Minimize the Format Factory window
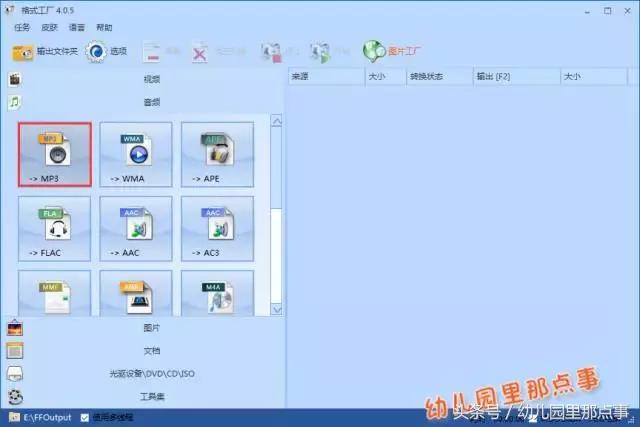The width and height of the screenshot is (640, 427). [x=587, y=11]
